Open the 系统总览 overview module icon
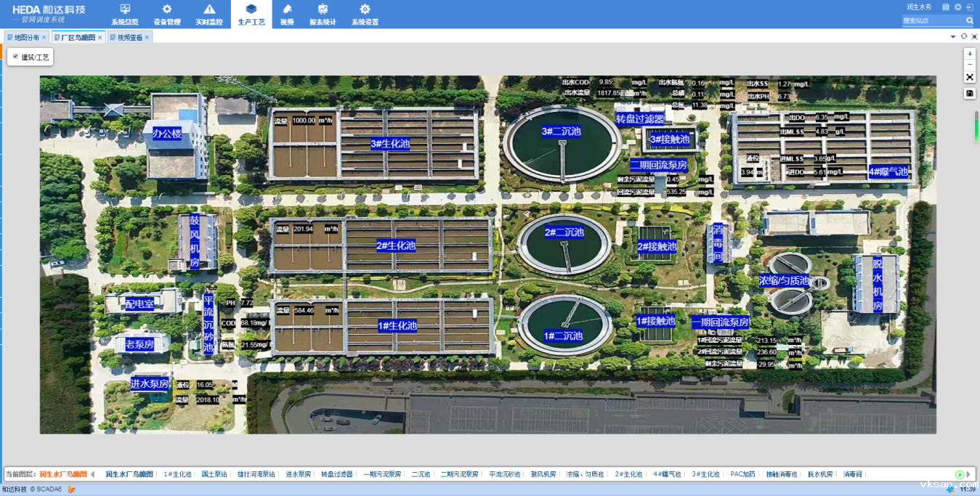The height and width of the screenshot is (496, 980). click(125, 9)
